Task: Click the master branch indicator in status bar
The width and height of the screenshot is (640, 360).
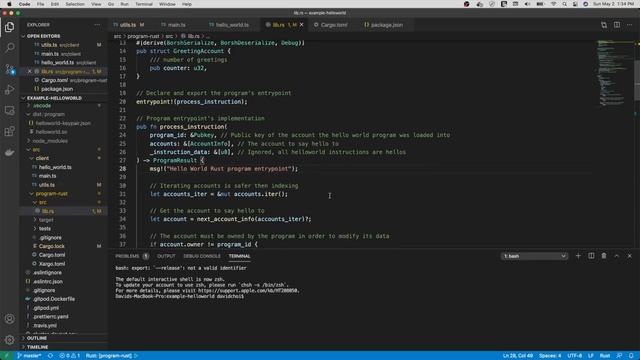Action: click(29, 356)
